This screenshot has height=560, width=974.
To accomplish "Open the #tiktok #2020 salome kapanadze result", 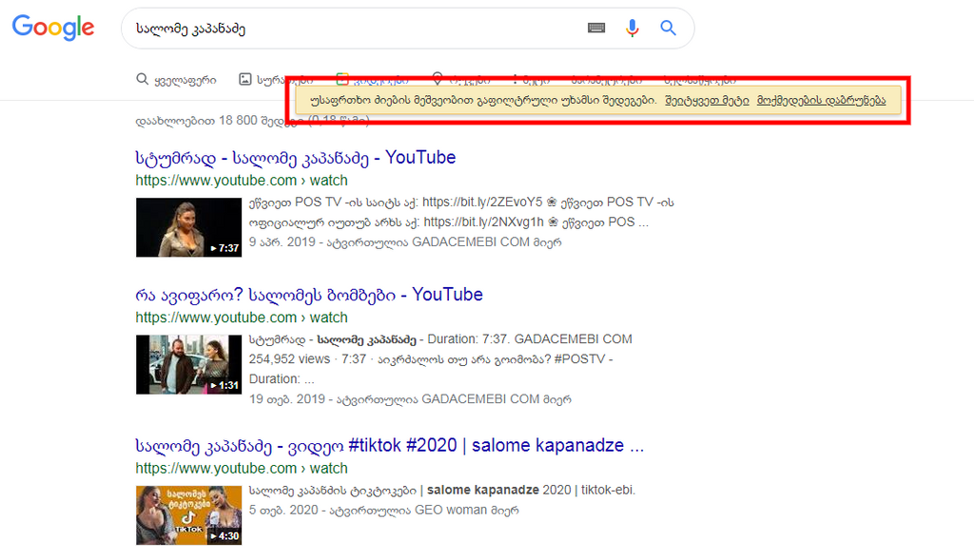I will click(390, 446).
